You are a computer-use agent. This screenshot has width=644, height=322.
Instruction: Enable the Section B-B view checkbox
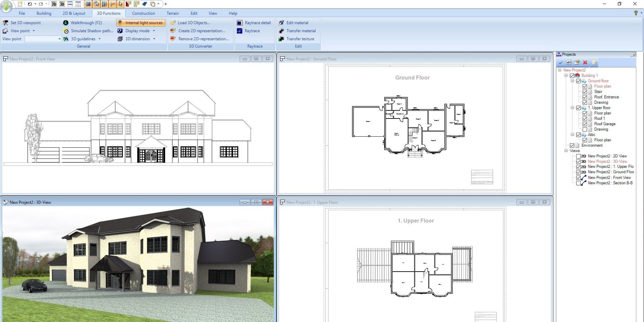pos(579,183)
